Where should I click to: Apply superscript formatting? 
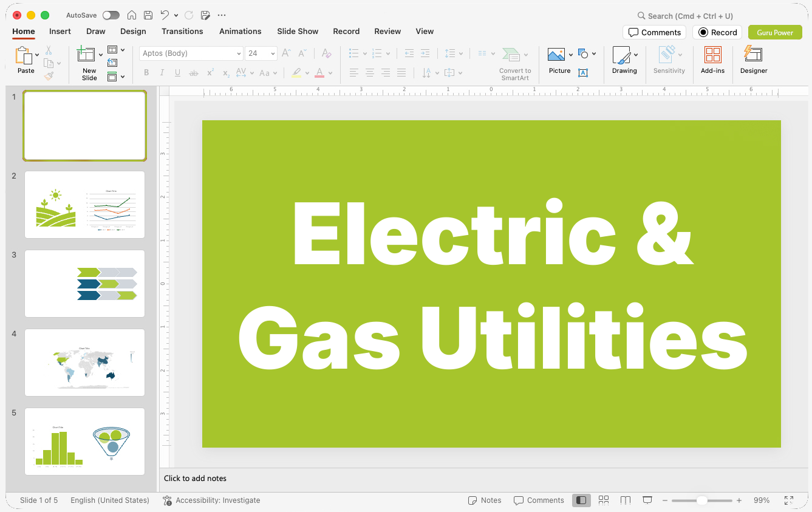(x=210, y=73)
